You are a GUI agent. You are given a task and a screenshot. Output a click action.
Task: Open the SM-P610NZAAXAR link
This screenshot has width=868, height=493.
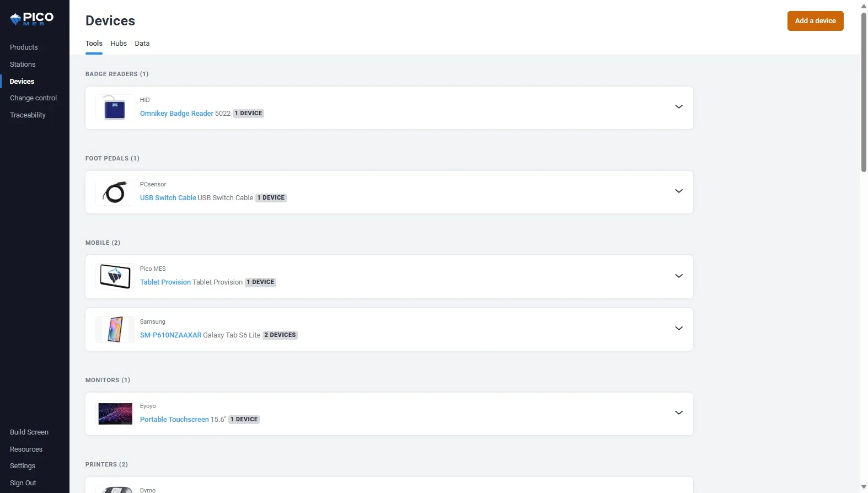(x=170, y=335)
